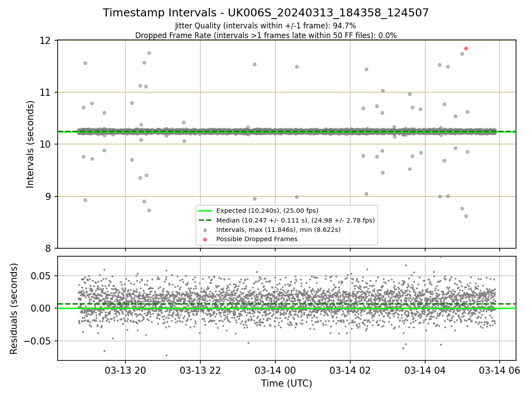Click the red Possible Dropped Frames point in the plot
The height and width of the screenshot is (399, 532).
466,48
